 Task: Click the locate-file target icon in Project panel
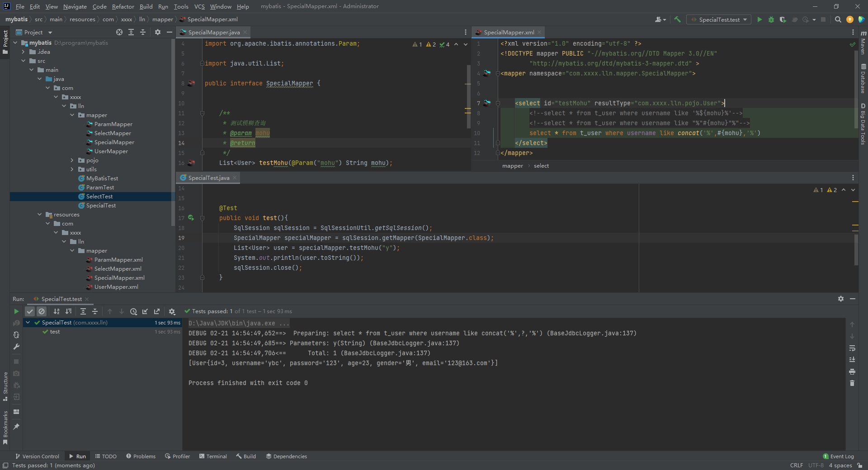(x=119, y=32)
